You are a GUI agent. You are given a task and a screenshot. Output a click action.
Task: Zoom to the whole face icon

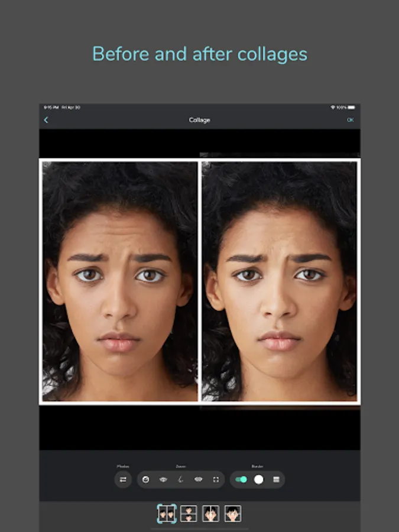[145, 479]
